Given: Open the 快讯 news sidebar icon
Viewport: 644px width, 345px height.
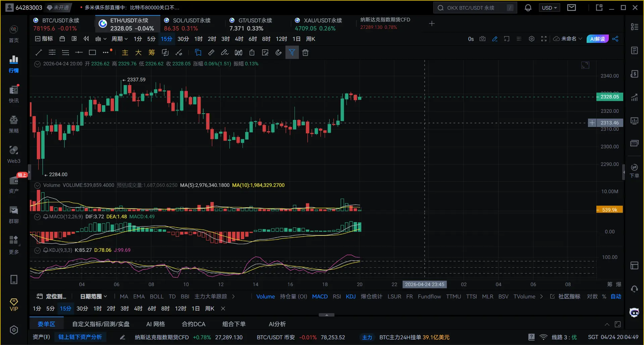Looking at the screenshot, I should [x=14, y=94].
